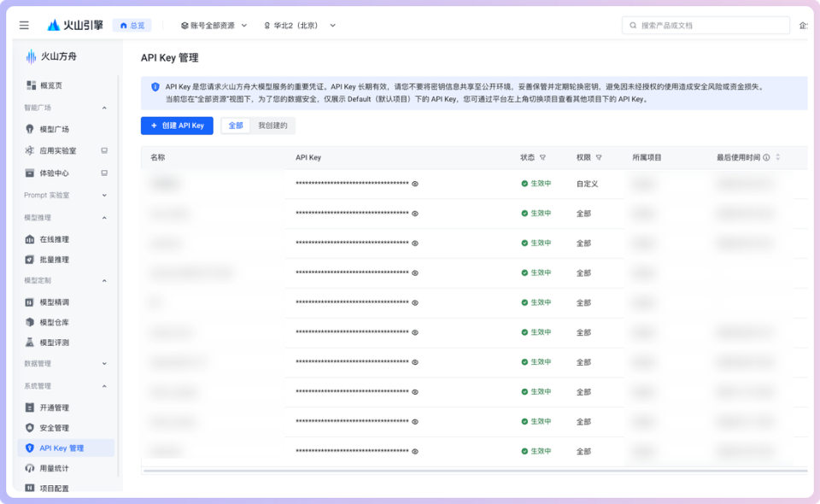Click the 搜索产品或文档 search field

pos(705,25)
